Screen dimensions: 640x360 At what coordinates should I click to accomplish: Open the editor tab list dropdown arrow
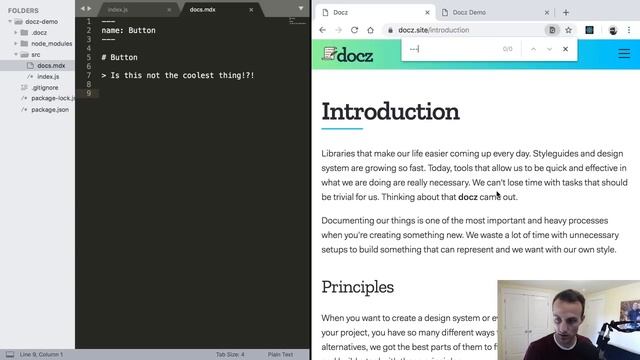[x=301, y=8]
